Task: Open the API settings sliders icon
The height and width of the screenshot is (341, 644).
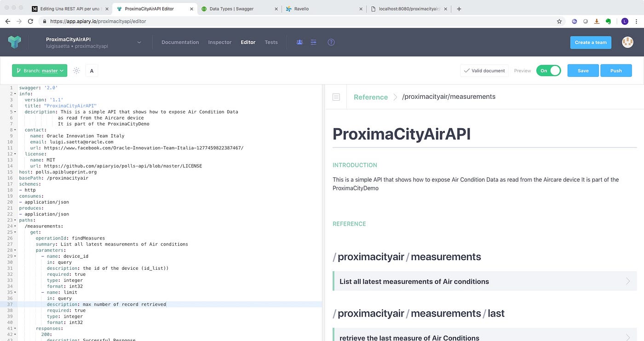Action: click(314, 42)
